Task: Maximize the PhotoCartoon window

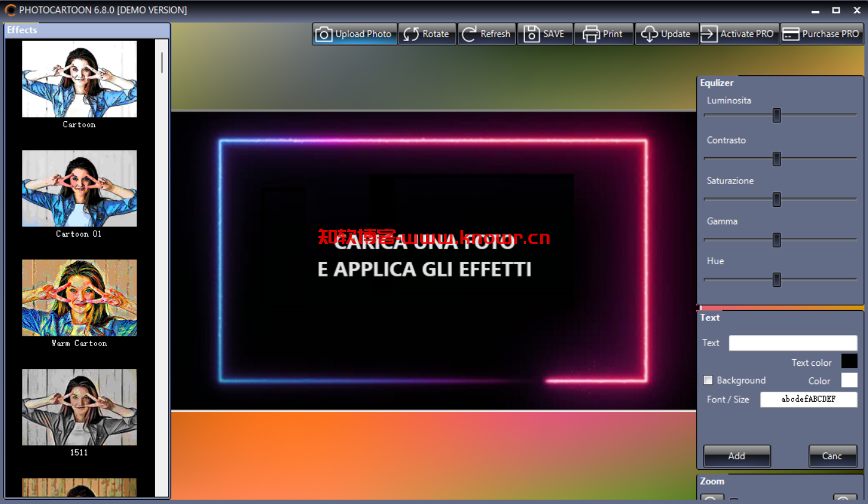Action: (x=836, y=10)
